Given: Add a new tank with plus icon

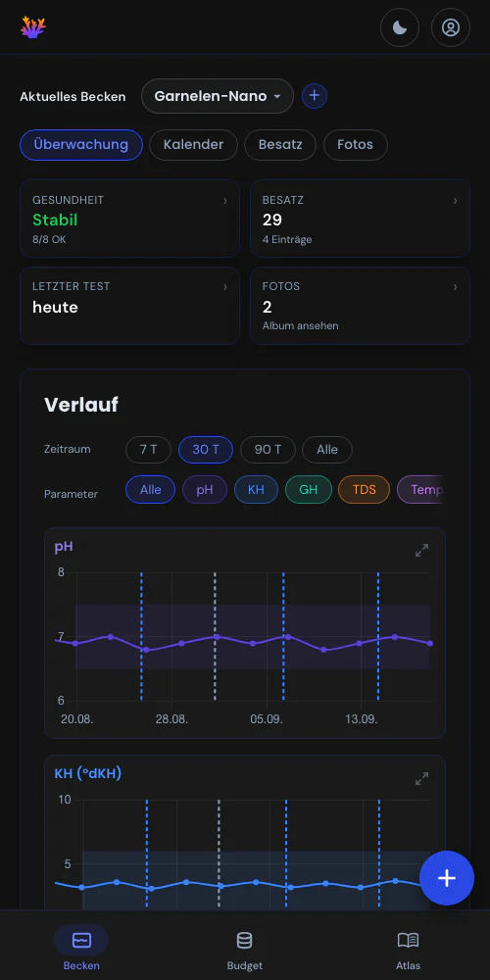Looking at the screenshot, I should coord(315,96).
